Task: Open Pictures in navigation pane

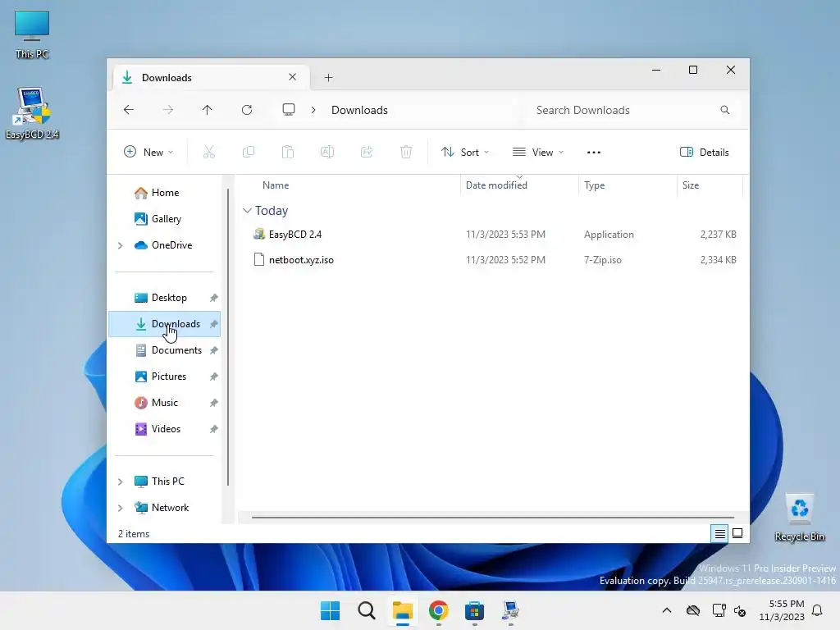Action: pyautogui.click(x=164, y=377)
